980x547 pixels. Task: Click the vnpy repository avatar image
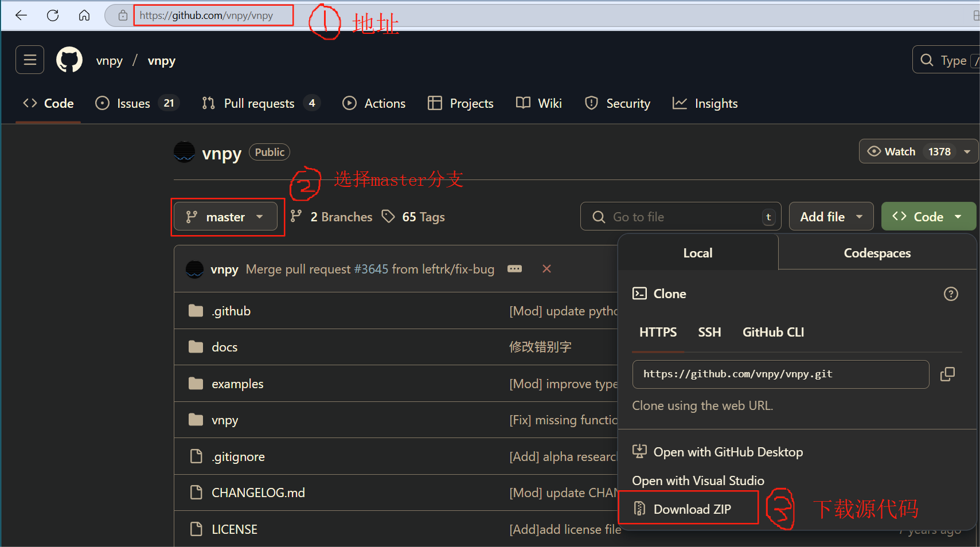point(185,152)
